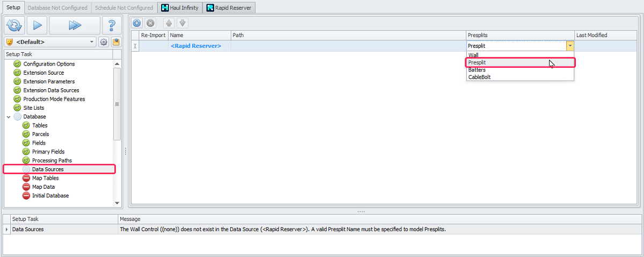Open the Database Not Configured tab
Image resolution: width=644 pixels, height=257 pixels.
pos(57,8)
